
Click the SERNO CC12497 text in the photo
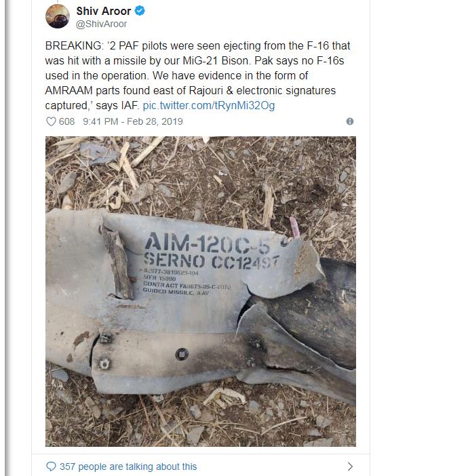click(x=211, y=262)
